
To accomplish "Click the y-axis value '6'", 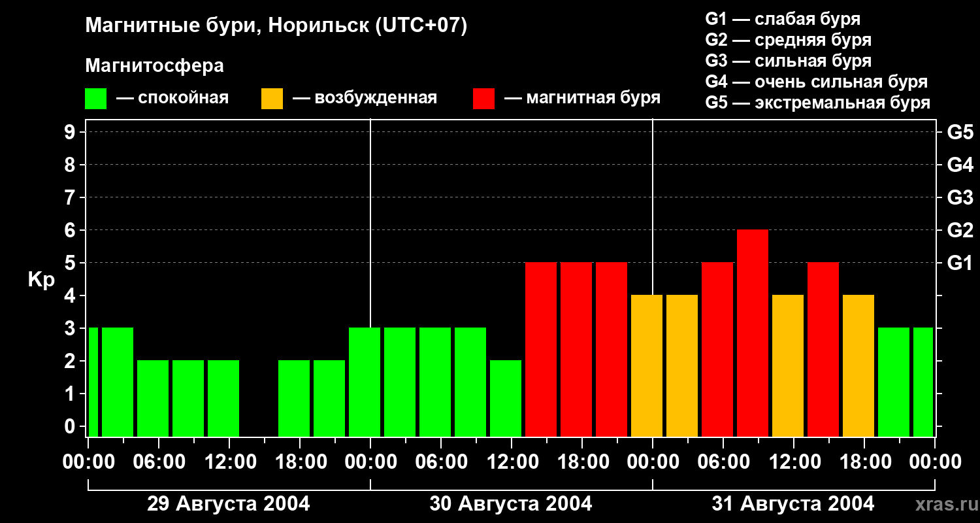I will tap(71, 230).
